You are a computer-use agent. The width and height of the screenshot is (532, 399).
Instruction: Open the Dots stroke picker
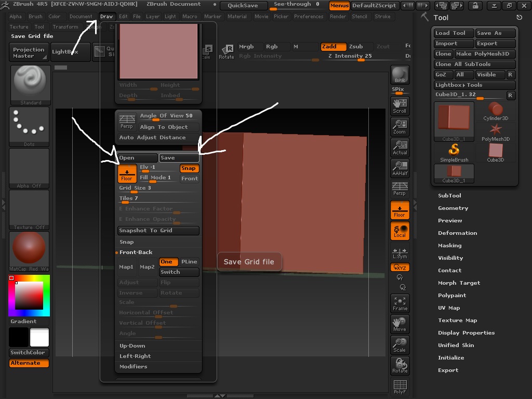tap(29, 127)
